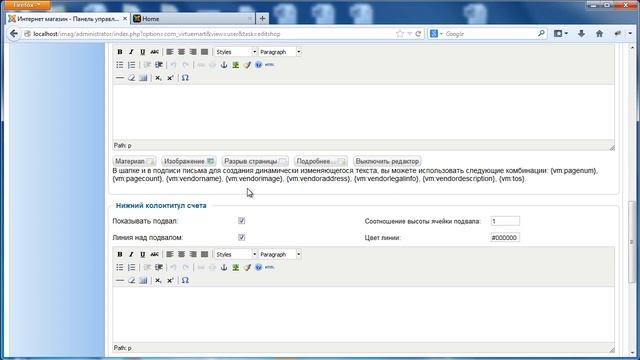Click 'Path: p' status in upper editor
The width and height of the screenshot is (640, 360).
(122, 146)
